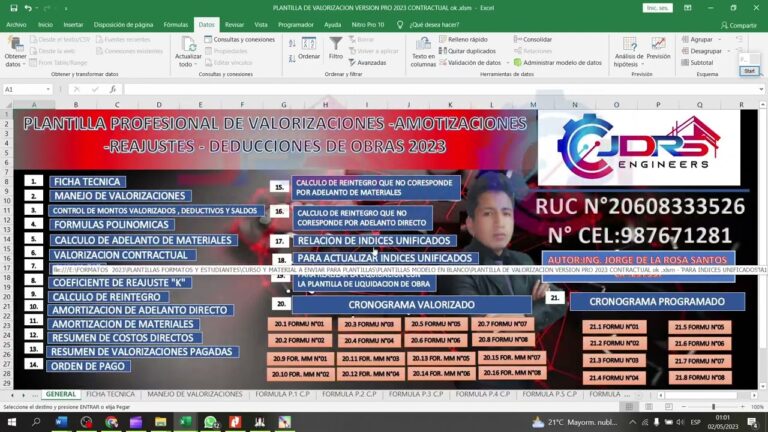Viewport: 768px width, 432px height.
Task: Open Análisis de hipótesis icon
Action: [629, 45]
